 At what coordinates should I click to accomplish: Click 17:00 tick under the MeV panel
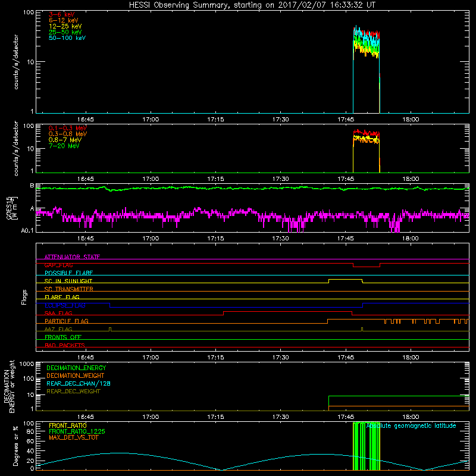151,179
